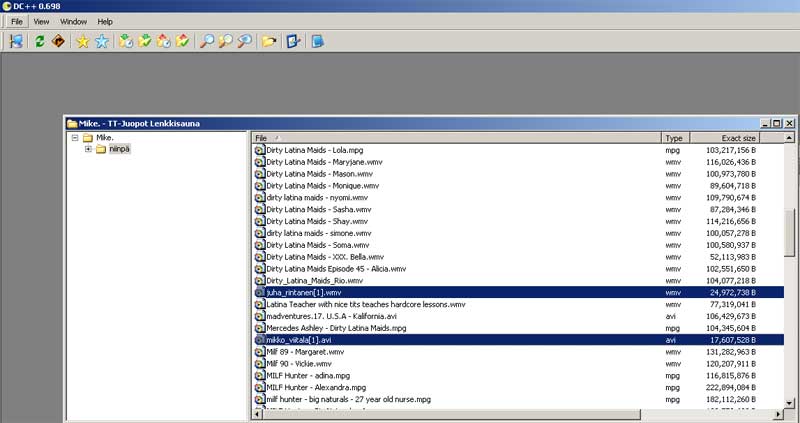Screen dimensions: 800x423
Task: Click the icon next to madventures.17 Kalifornia.avi
Action: pos(260,316)
